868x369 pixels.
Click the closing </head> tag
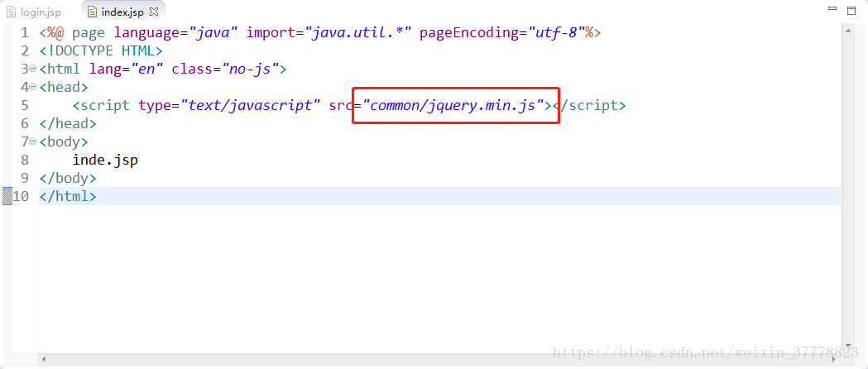coord(68,123)
